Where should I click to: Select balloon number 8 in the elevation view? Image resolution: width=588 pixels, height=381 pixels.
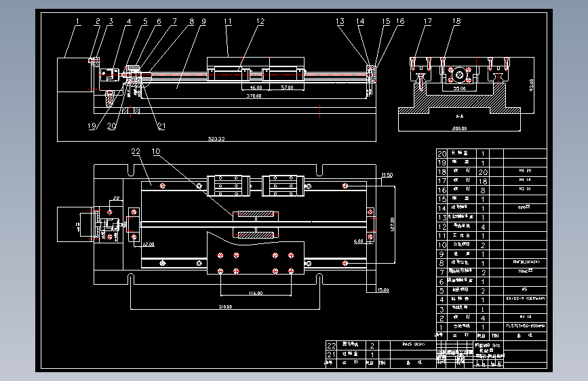point(191,22)
